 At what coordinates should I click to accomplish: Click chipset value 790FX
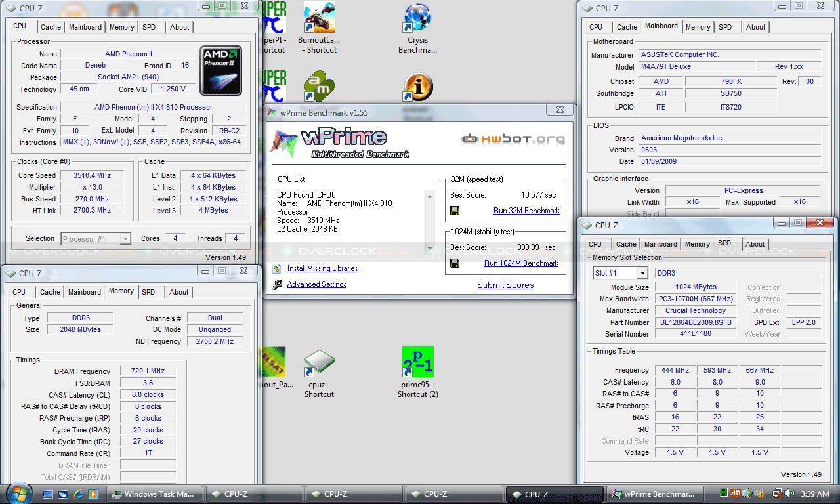731,81
